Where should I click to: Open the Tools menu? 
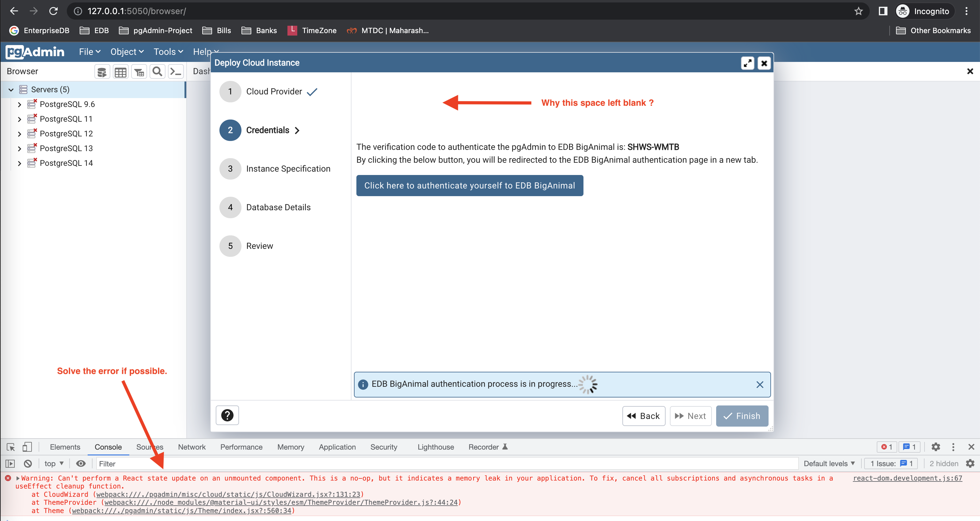[x=168, y=52]
